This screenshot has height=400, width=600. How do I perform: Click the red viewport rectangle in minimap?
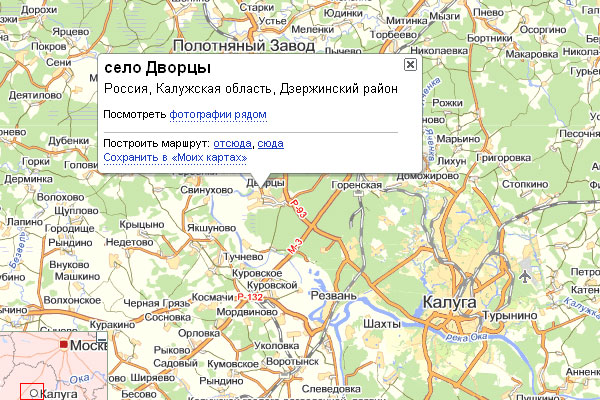[x=32, y=392]
